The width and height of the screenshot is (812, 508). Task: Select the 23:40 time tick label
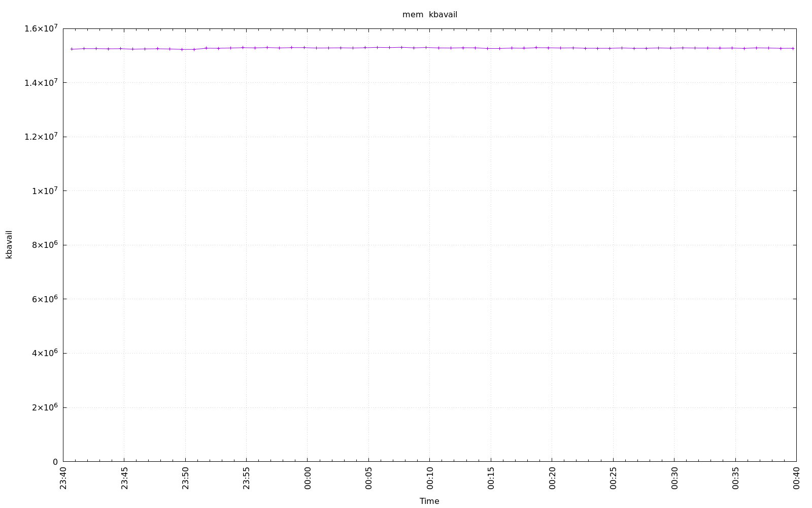pyautogui.click(x=63, y=478)
